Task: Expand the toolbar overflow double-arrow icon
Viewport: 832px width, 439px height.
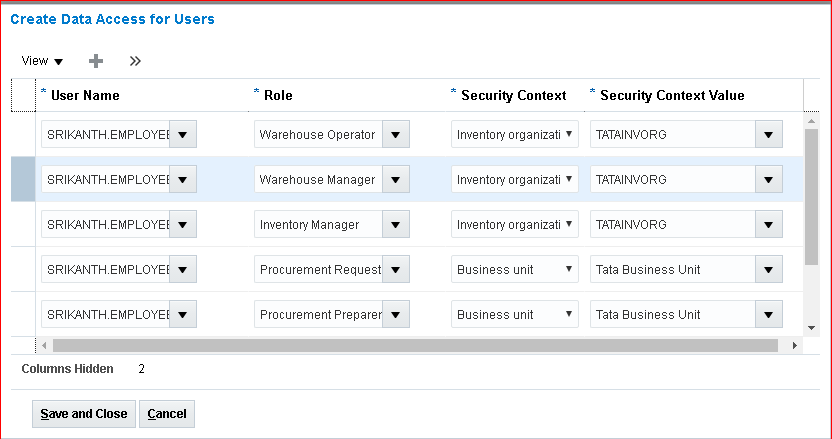Action: click(x=135, y=61)
